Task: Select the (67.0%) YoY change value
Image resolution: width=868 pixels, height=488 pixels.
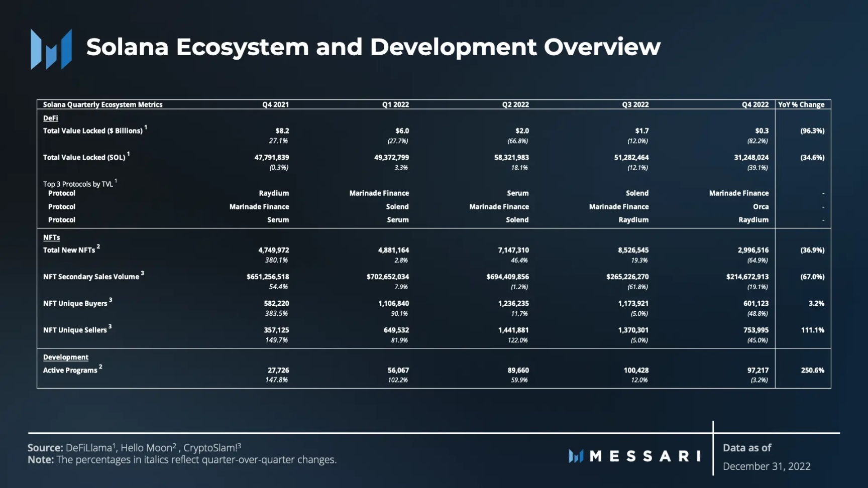Action: point(812,276)
